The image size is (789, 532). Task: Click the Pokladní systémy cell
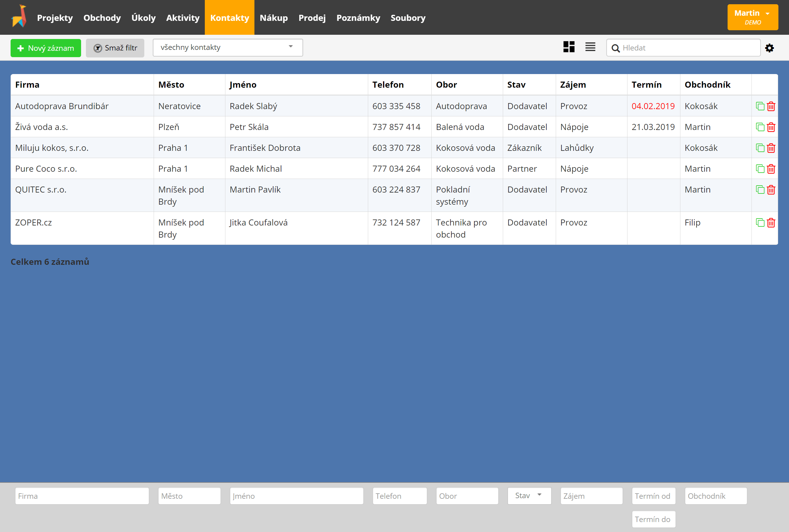(x=467, y=196)
